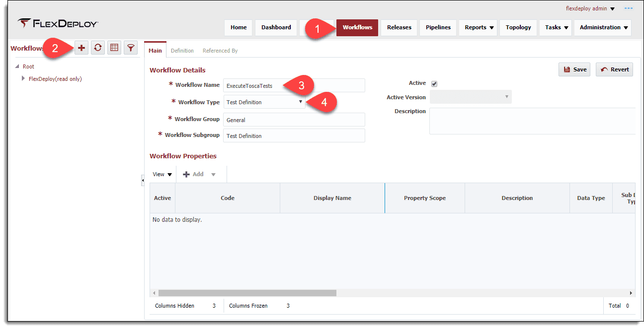Screen dimensions: 644x329
Task: Switch workflows to table view icon
Action: 114,48
